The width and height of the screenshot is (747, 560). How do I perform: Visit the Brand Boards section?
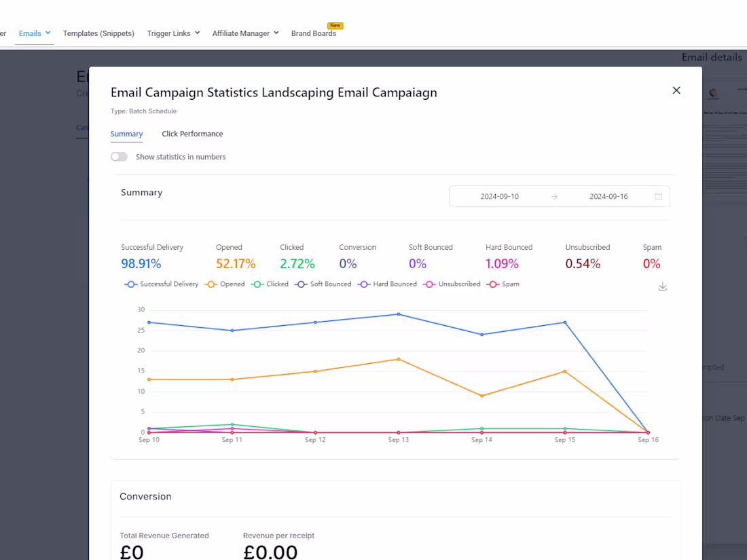[x=313, y=33]
